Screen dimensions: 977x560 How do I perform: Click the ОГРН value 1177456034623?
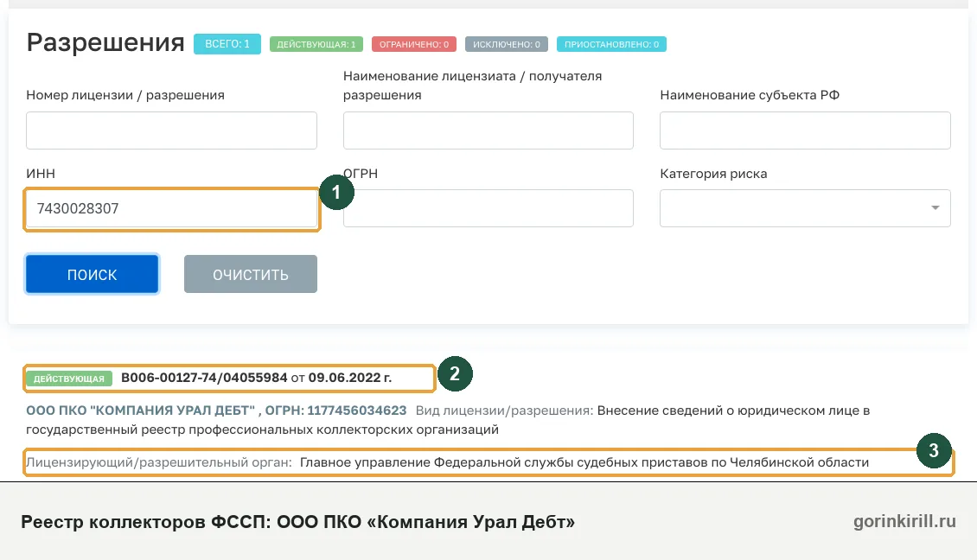click(356, 410)
